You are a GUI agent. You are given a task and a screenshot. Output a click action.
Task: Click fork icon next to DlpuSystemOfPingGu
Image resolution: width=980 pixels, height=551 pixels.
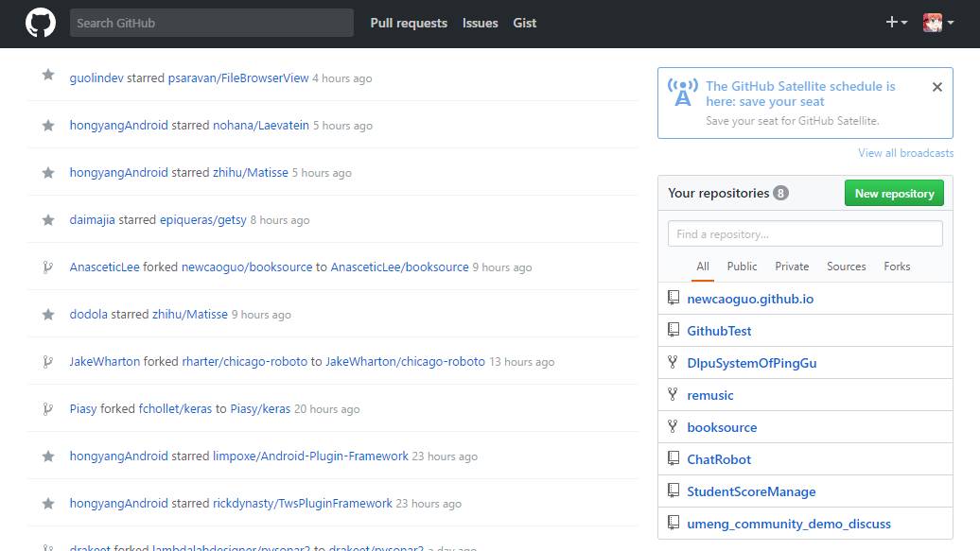[673, 362]
